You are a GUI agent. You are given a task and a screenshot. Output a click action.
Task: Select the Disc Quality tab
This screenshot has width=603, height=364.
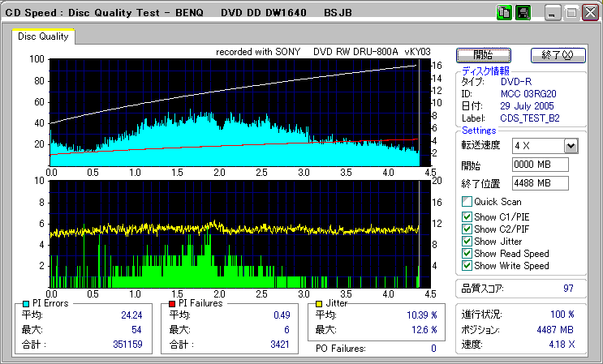point(44,36)
